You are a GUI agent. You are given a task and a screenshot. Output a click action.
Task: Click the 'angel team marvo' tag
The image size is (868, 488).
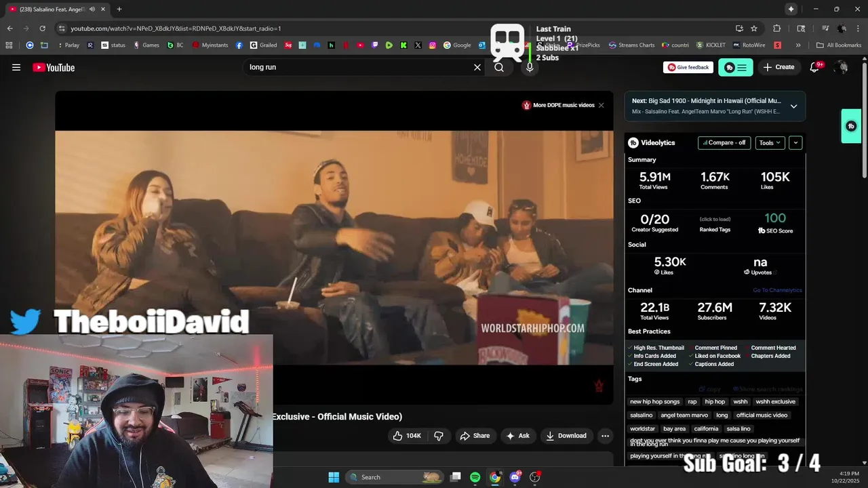(x=684, y=415)
